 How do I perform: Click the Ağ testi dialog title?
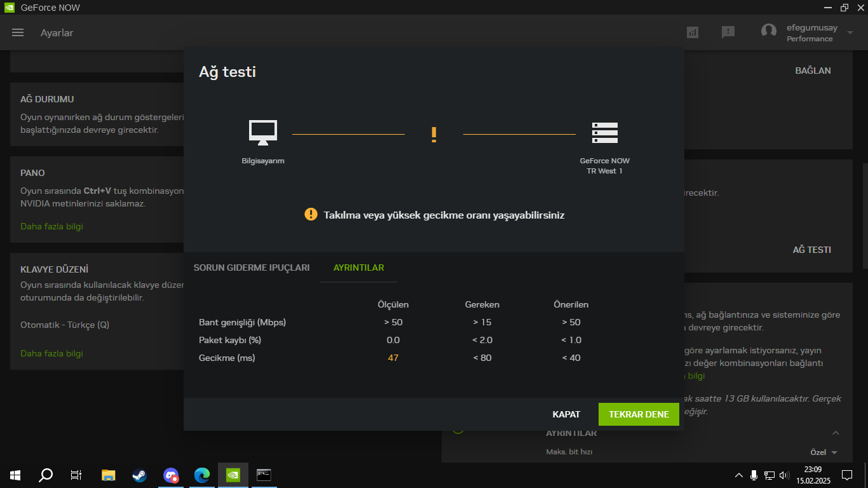tap(227, 72)
